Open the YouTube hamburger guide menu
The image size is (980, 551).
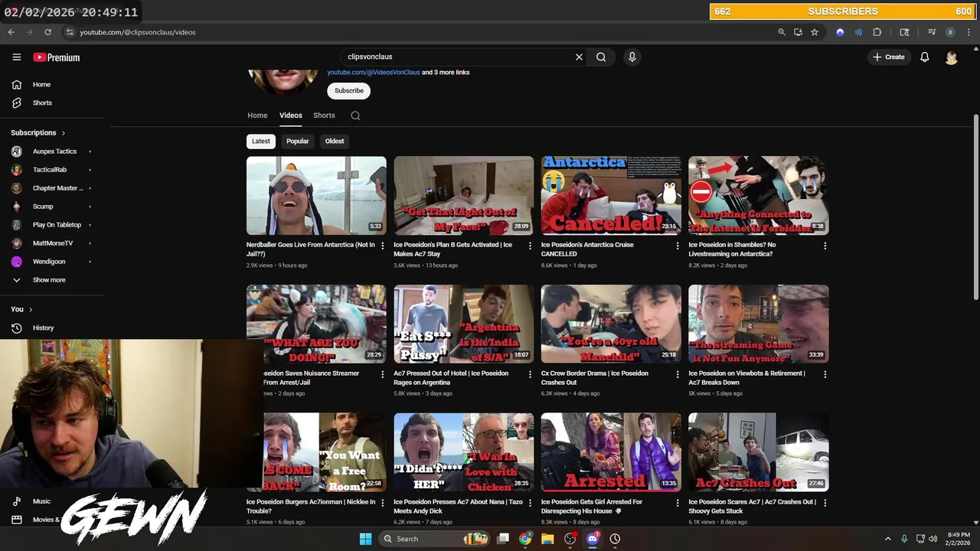tap(16, 57)
